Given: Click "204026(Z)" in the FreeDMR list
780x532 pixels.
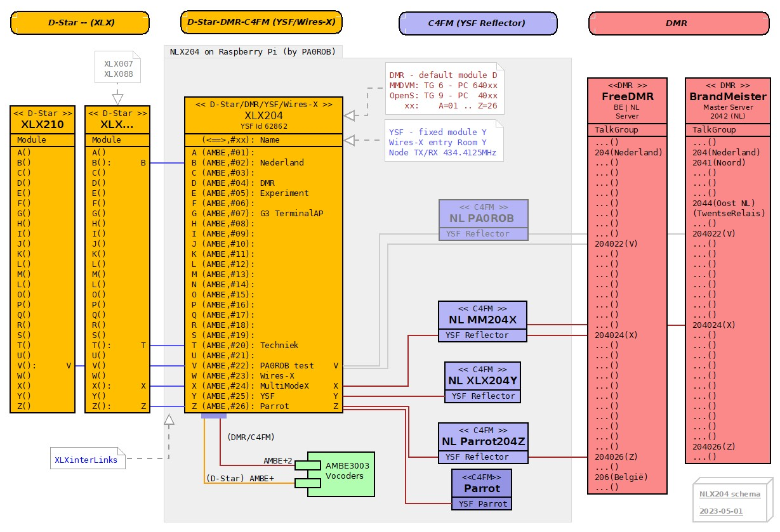Looking at the screenshot, I should point(616,457).
